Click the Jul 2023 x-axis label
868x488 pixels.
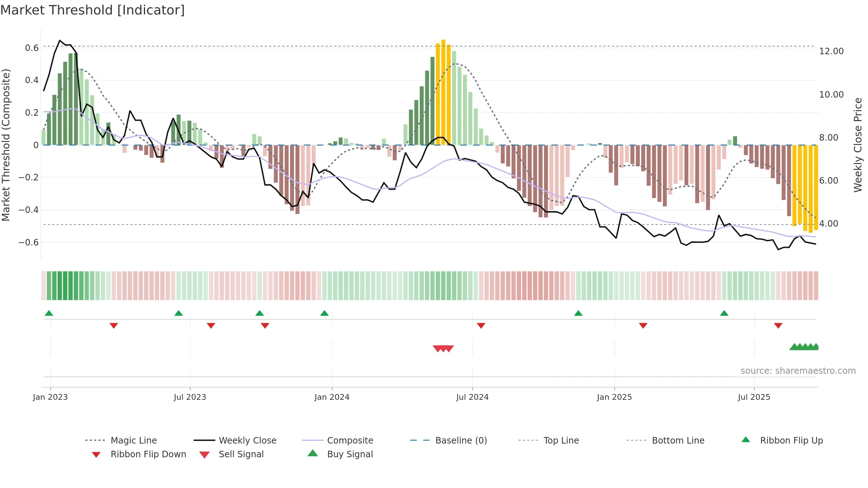tap(190, 397)
